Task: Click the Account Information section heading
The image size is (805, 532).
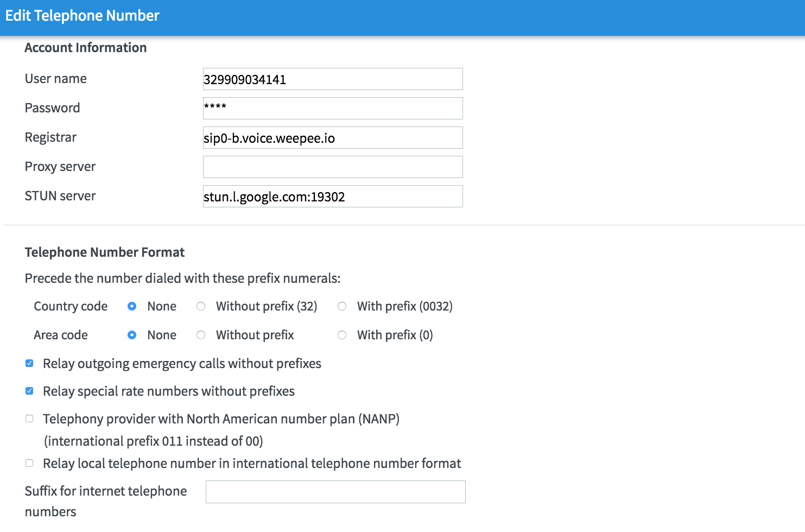Action: tap(86, 48)
